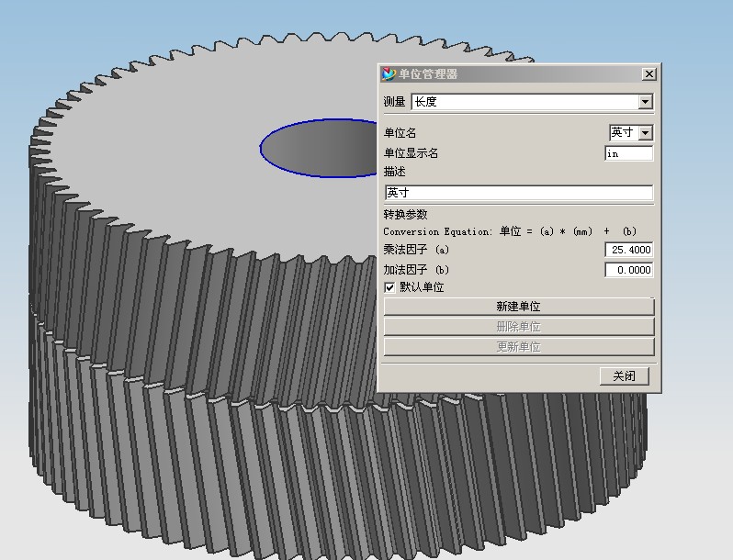Click the 单位显示名 label

point(411,153)
